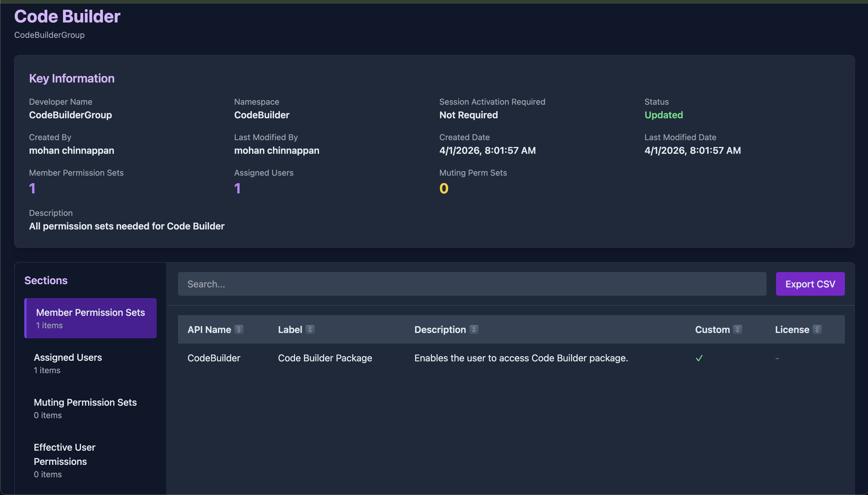Viewport: 868px width, 495px height.
Task: Click the Code Builder page title
Action: pyautogui.click(x=67, y=16)
